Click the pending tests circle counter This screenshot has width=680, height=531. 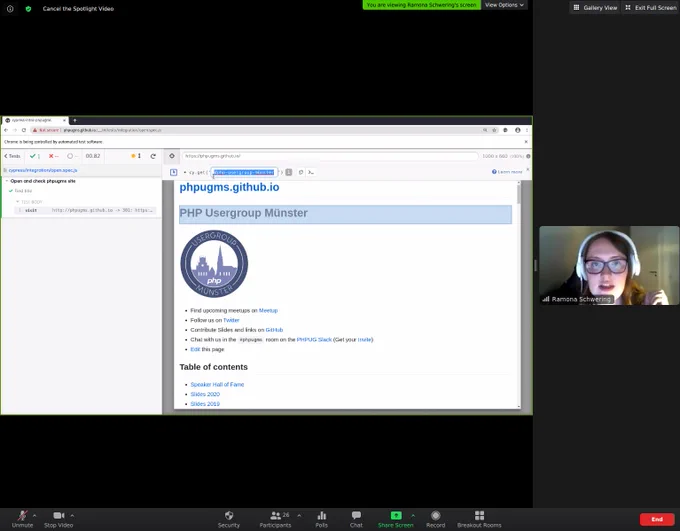tap(72, 156)
